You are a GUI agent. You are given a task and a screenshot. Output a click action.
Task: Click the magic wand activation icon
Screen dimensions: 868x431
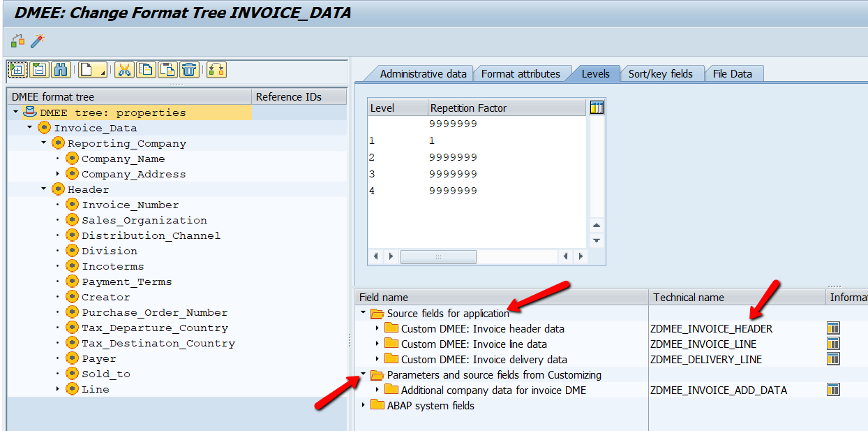[x=38, y=41]
